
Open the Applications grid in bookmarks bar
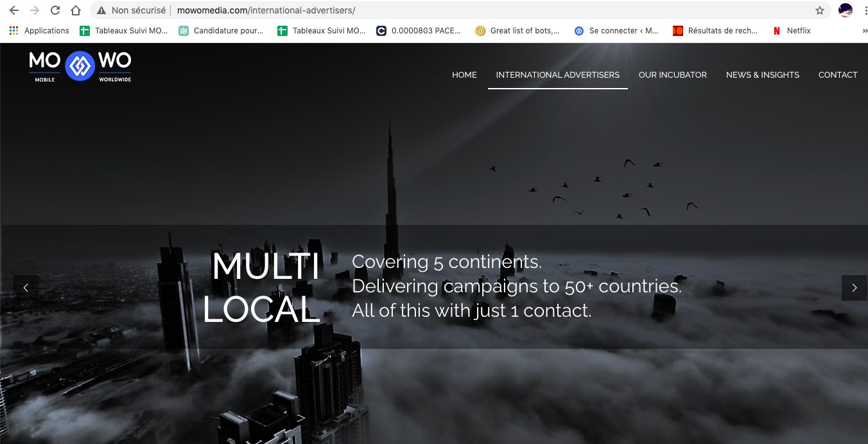pos(39,30)
